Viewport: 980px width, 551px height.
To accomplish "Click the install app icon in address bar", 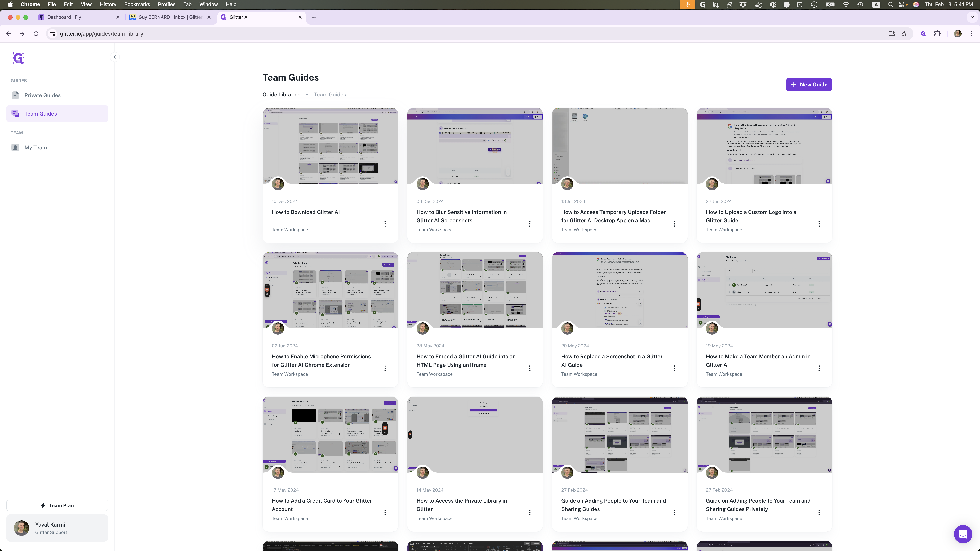I will tap(891, 34).
